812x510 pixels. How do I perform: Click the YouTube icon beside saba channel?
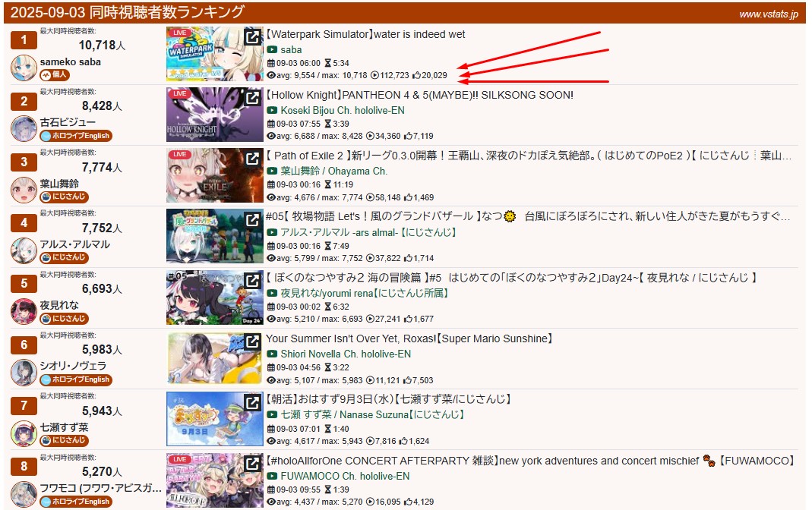point(272,49)
